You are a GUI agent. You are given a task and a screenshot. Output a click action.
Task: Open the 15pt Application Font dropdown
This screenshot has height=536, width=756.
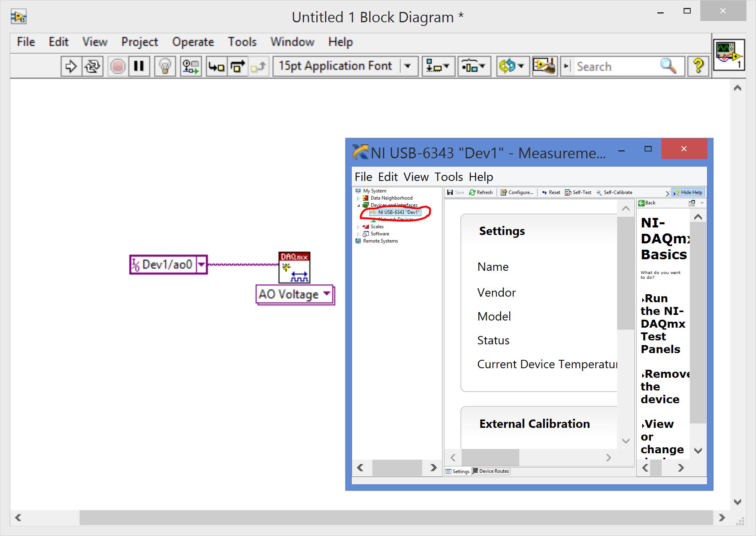345,66
